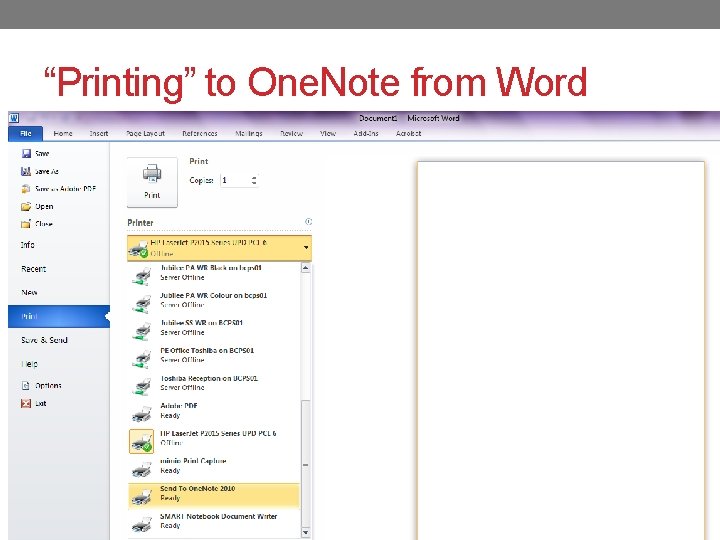Click printer list scroll down arrow
Viewport: 720px width, 540px height.
coord(305,532)
